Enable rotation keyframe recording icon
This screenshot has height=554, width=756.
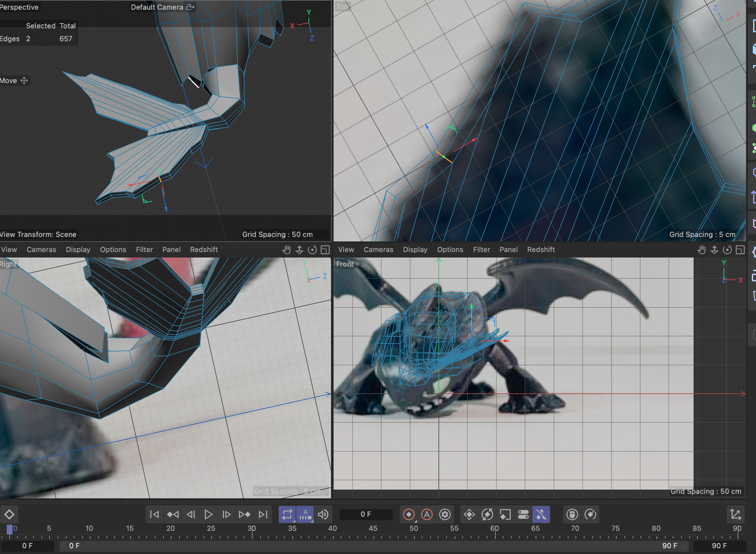tap(488, 514)
